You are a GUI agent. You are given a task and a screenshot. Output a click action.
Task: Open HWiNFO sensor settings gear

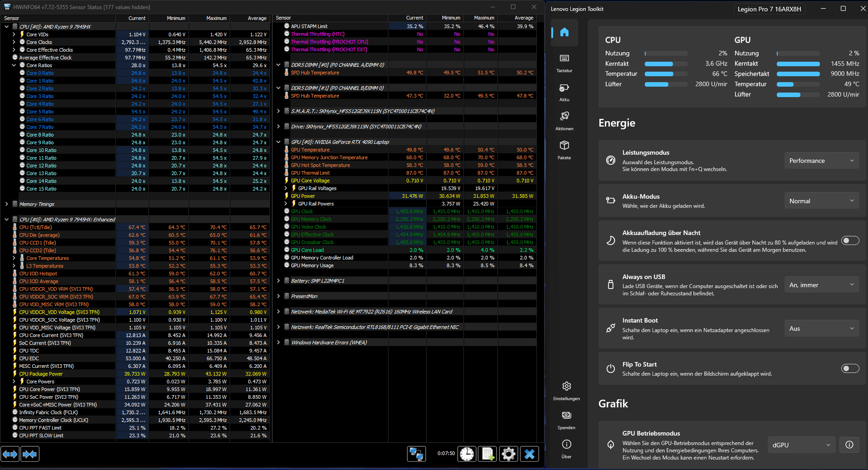(509, 454)
